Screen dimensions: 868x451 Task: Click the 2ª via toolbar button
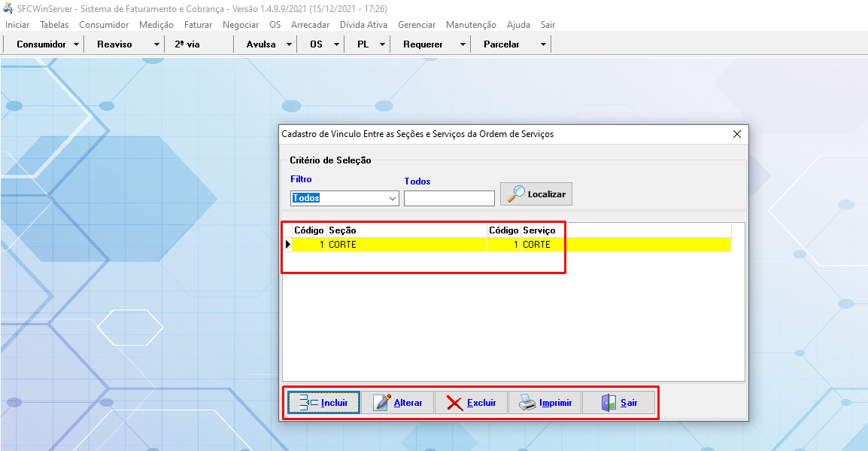[x=187, y=44]
